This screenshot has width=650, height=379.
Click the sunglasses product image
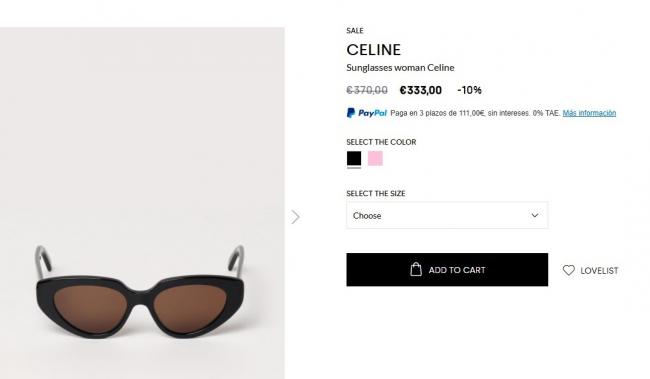point(142,203)
